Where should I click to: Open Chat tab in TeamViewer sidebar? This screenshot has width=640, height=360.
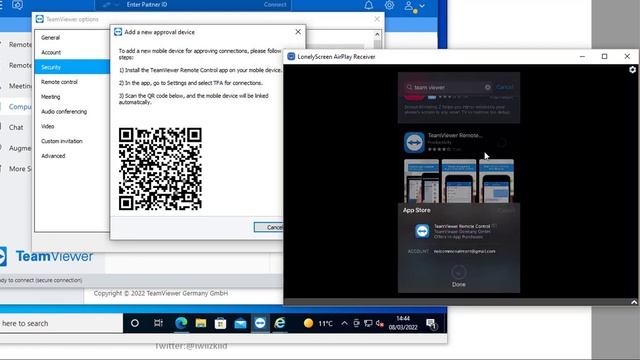point(16,127)
